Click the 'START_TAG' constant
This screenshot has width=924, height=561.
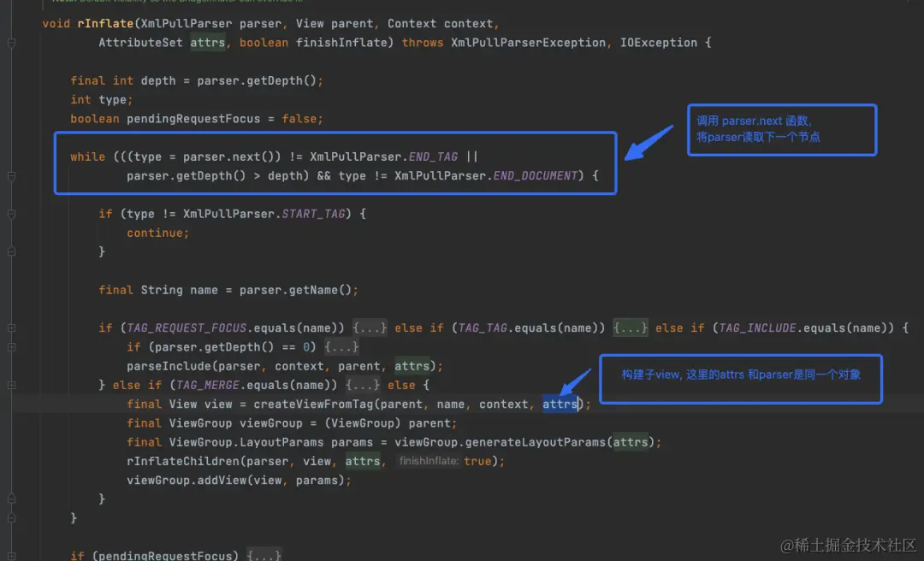tap(313, 214)
